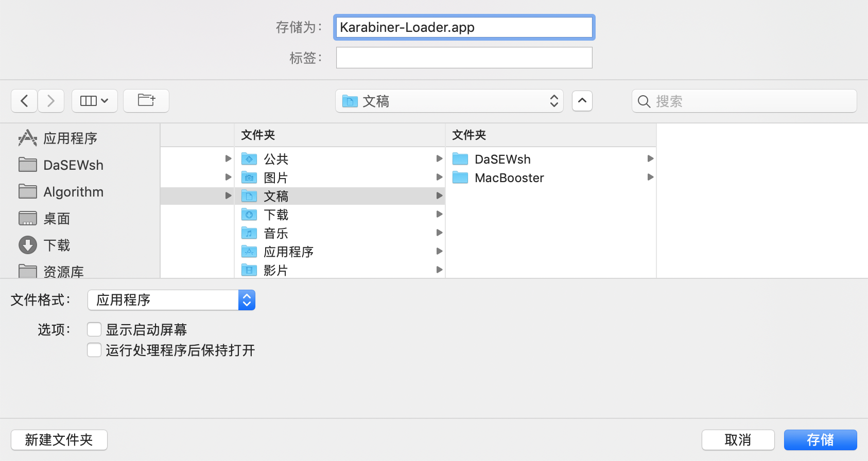Select 桌面 in the sidebar

coord(80,218)
